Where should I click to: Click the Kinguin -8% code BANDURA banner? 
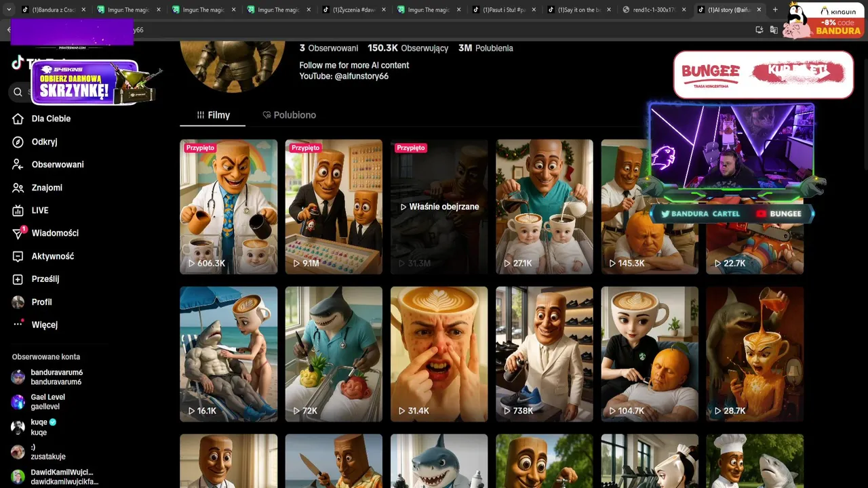[x=823, y=20]
